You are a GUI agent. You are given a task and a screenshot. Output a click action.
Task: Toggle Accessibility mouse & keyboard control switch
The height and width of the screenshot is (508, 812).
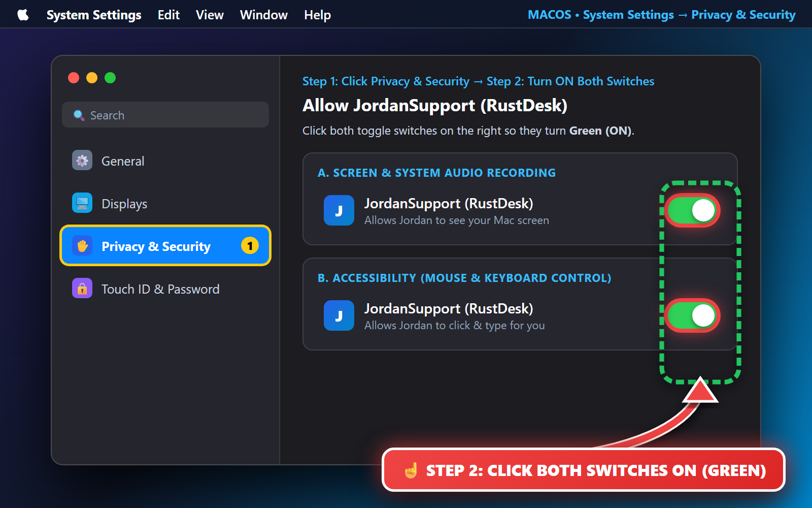[x=692, y=315]
